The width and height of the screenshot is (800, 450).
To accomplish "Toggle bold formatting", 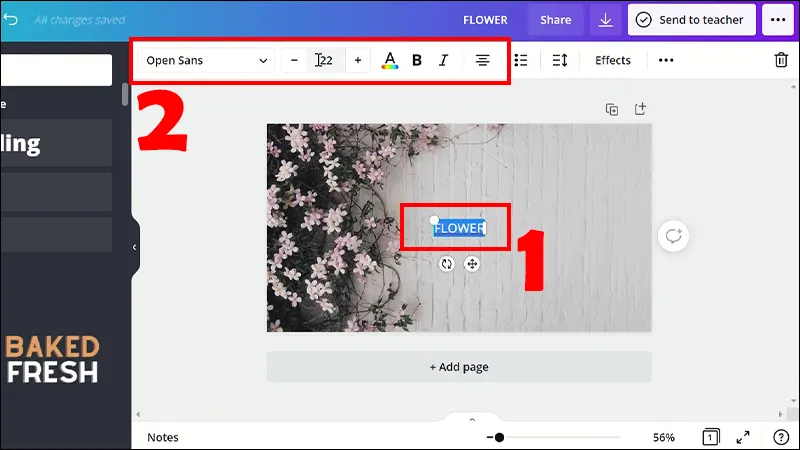I will tap(417, 60).
